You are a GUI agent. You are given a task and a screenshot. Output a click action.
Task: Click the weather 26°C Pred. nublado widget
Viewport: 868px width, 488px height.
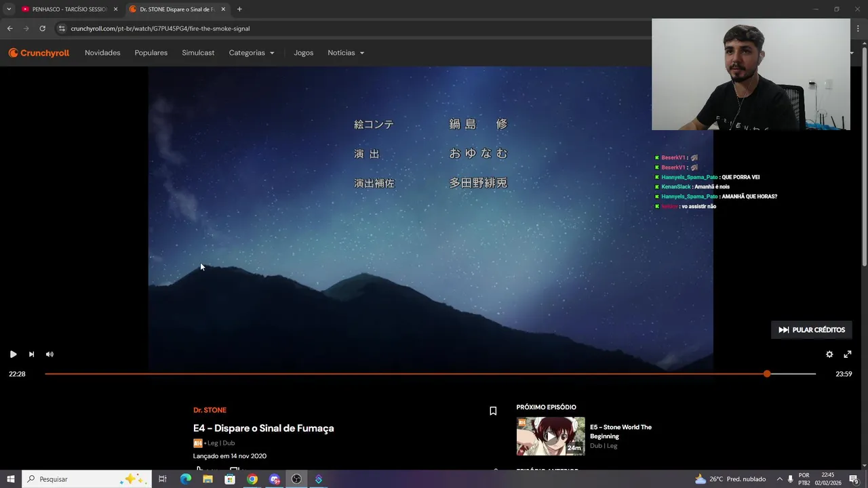pos(730,479)
